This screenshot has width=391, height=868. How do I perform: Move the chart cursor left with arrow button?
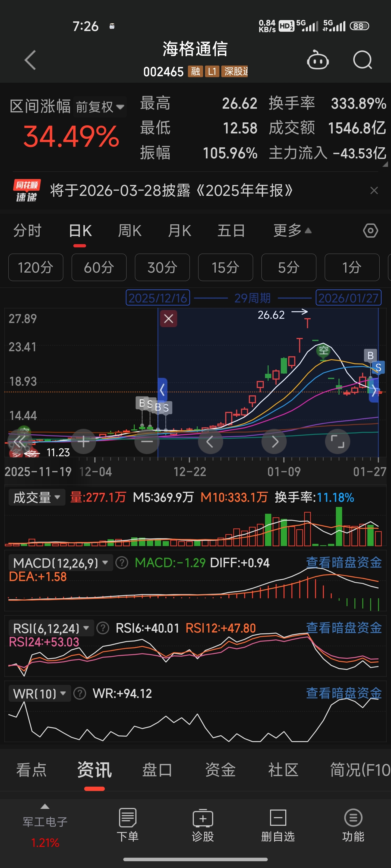210,441
